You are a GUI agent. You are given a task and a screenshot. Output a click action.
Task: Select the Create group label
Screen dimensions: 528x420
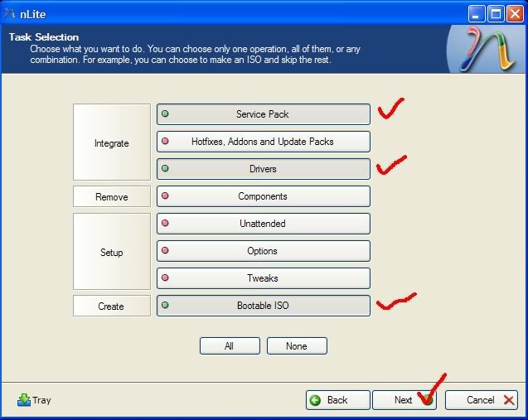click(x=112, y=306)
